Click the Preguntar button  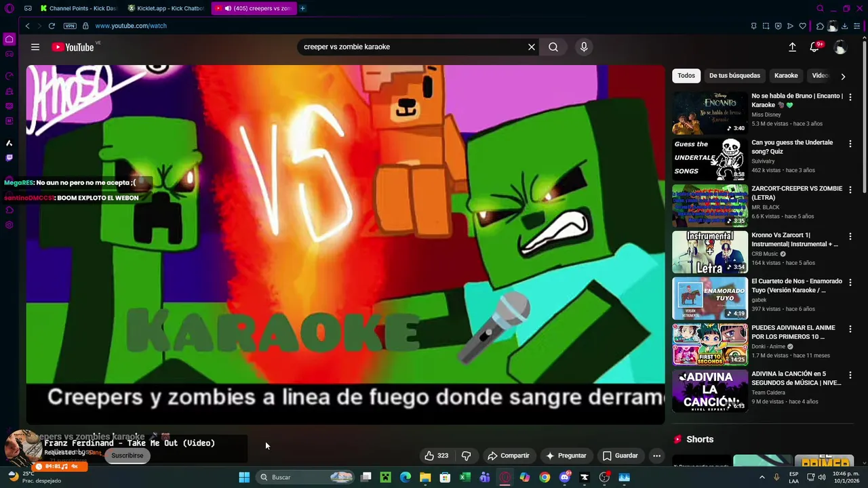(x=566, y=455)
